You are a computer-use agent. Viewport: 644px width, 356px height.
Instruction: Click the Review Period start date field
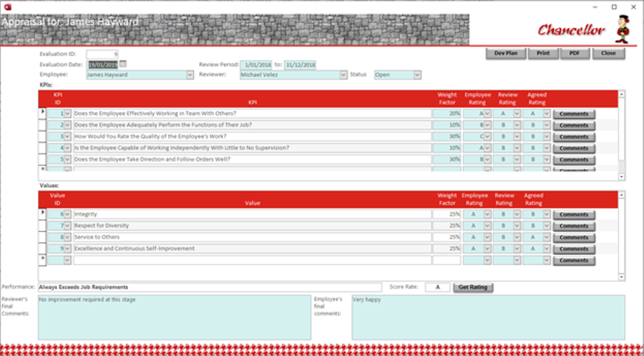(x=256, y=65)
